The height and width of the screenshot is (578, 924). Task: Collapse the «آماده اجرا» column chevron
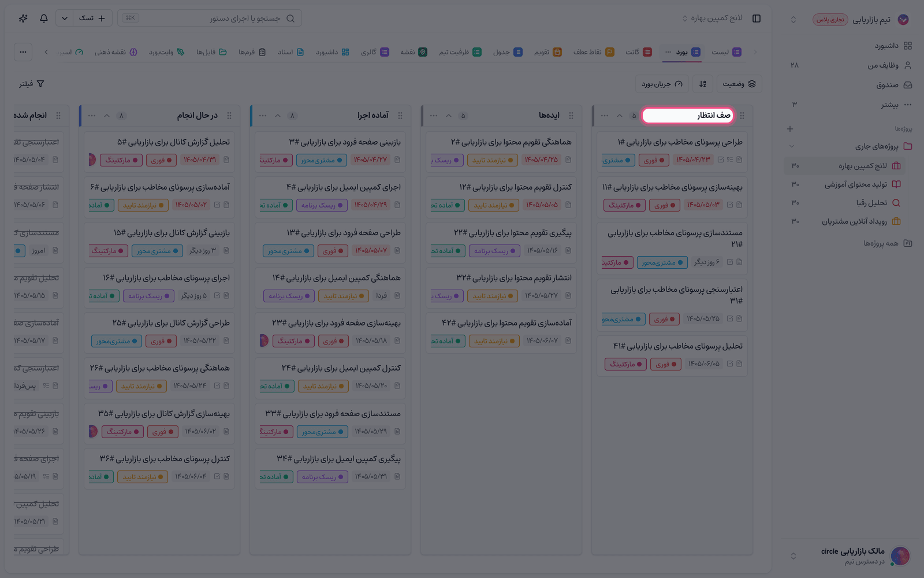point(278,116)
